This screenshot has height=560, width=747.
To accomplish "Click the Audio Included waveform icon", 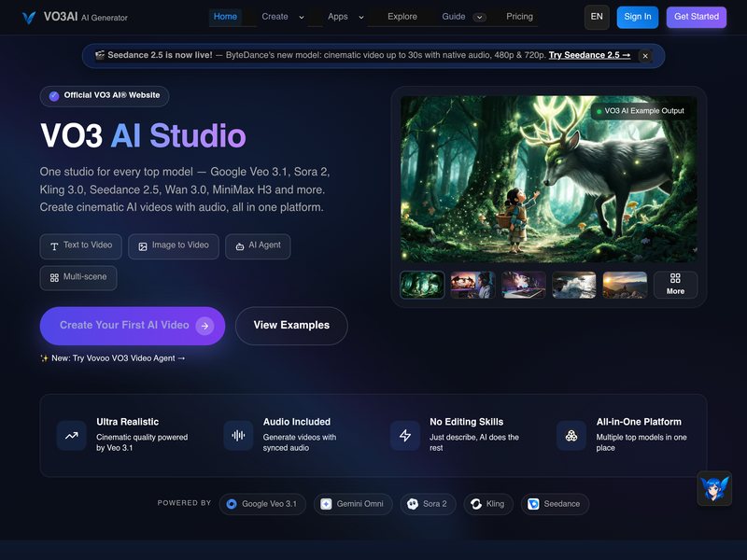I will tap(238, 435).
